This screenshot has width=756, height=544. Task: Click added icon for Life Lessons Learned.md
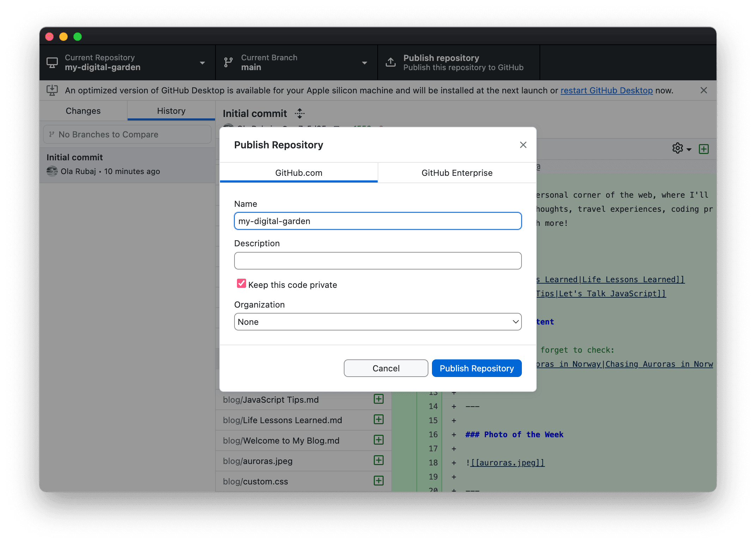[379, 420]
